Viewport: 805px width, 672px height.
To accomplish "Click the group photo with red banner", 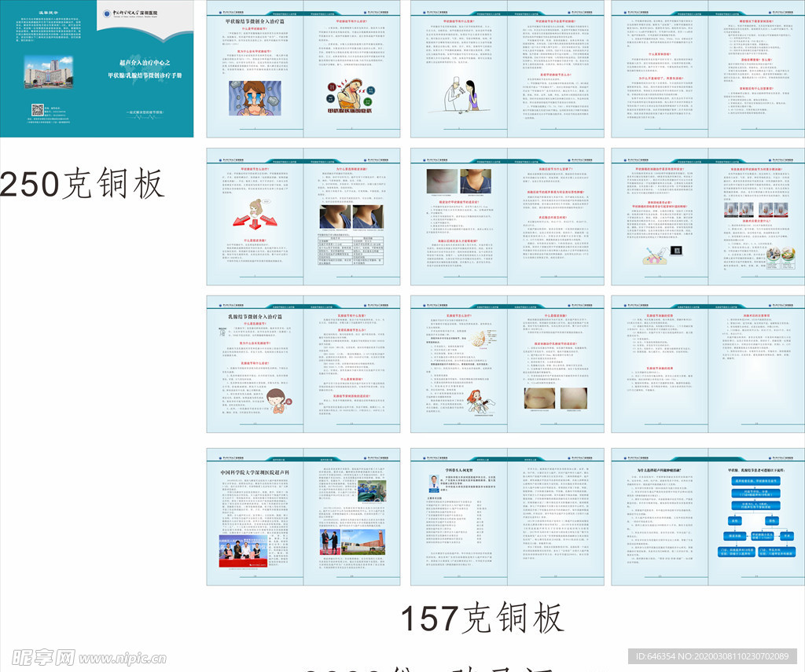I will (x=243, y=553).
